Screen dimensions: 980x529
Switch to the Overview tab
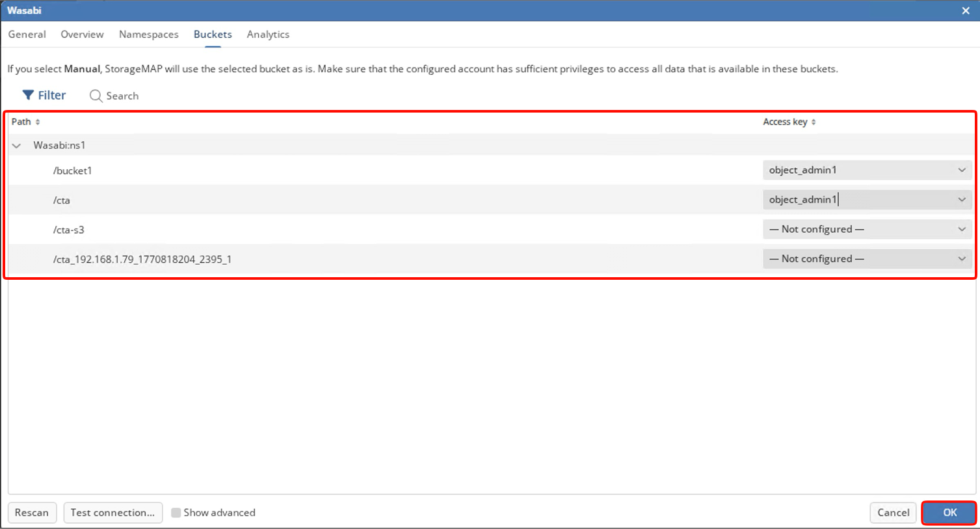coord(82,34)
